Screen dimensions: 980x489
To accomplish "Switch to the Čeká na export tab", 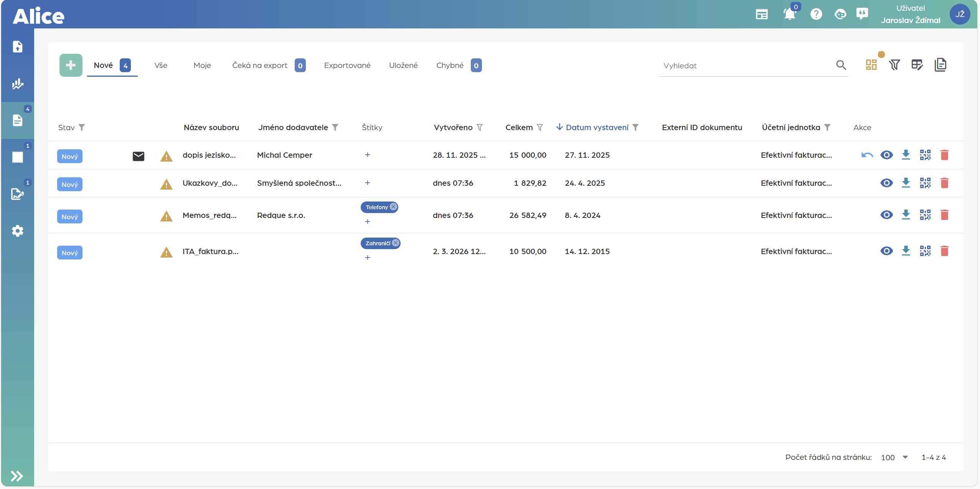I will pyautogui.click(x=260, y=65).
